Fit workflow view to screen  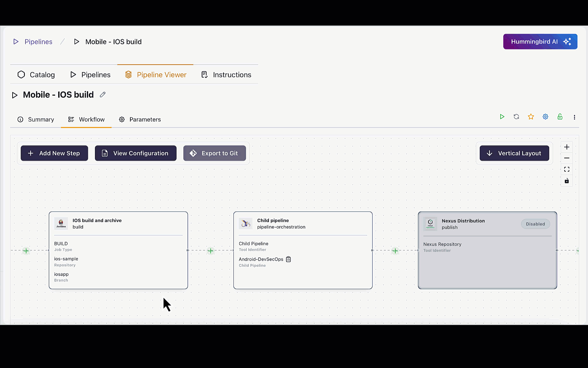(x=567, y=169)
